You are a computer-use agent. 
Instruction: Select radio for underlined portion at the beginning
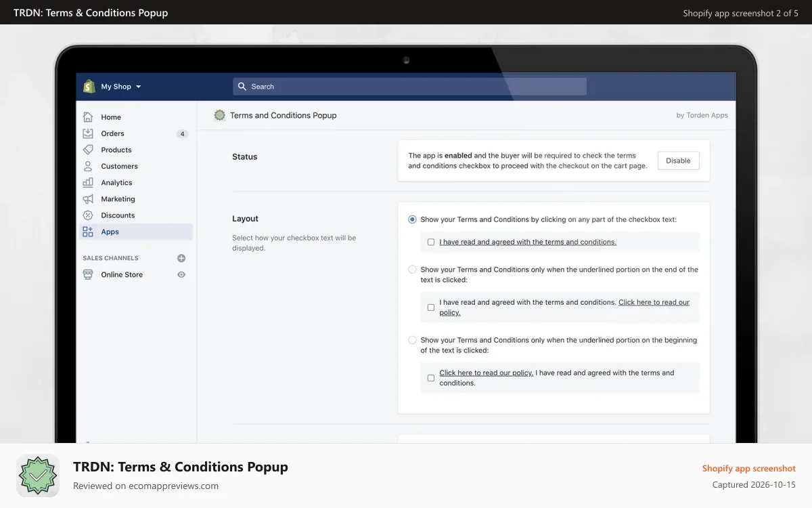point(413,340)
